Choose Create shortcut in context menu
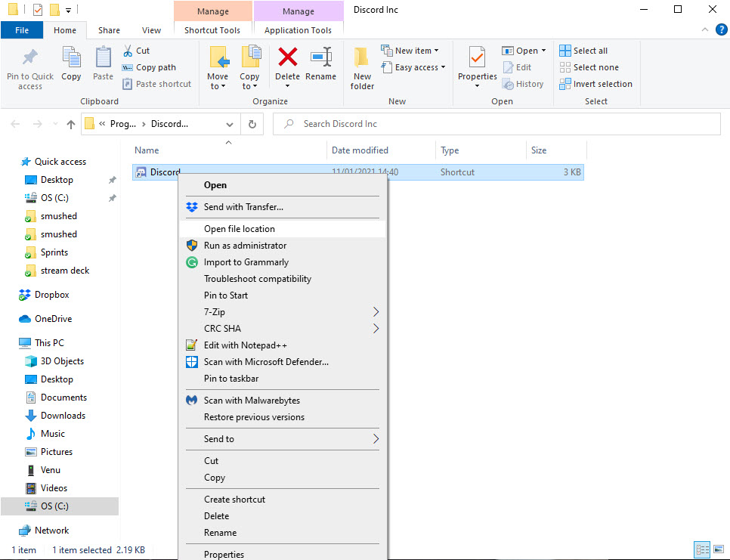The width and height of the screenshot is (730, 560). 282,500
